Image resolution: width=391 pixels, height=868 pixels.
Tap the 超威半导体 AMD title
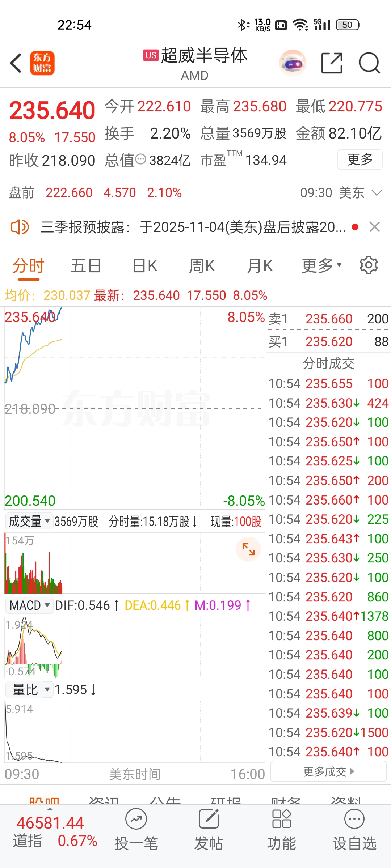195,64
